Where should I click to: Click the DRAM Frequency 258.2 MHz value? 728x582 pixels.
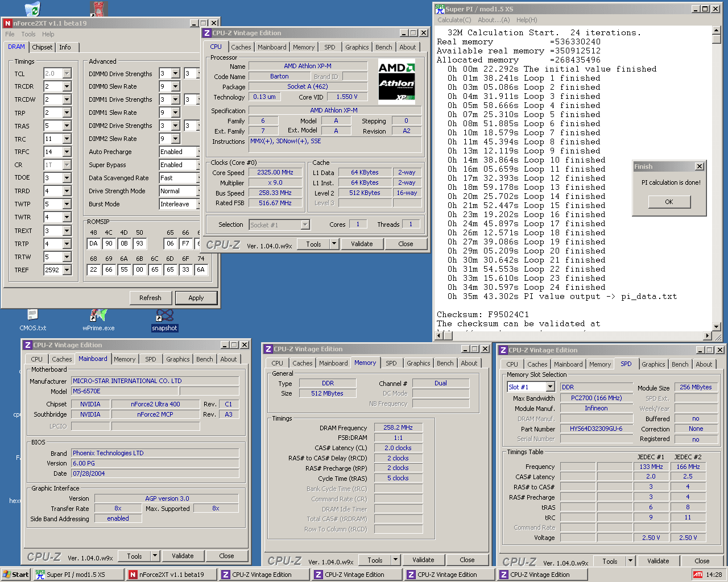tap(398, 427)
